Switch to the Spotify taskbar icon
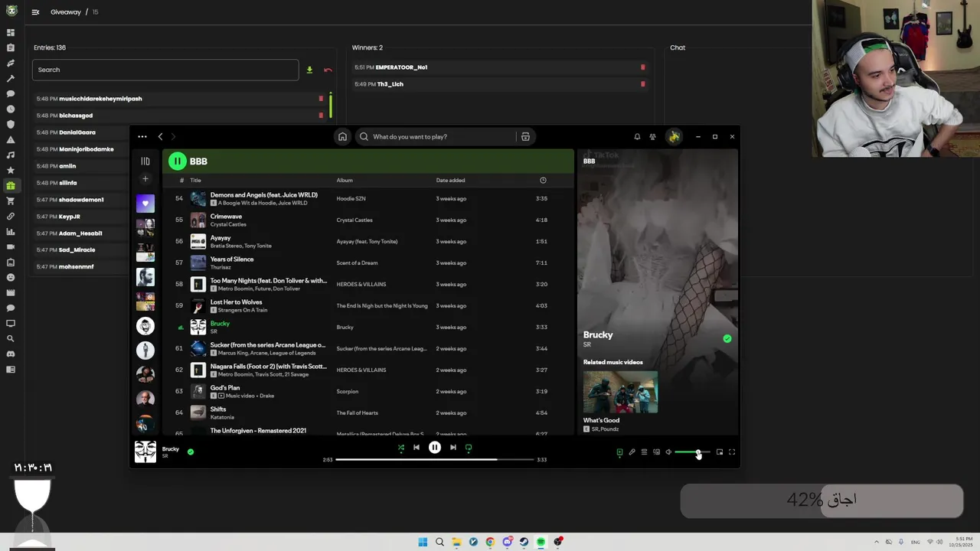Image resolution: width=980 pixels, height=551 pixels. click(541, 542)
